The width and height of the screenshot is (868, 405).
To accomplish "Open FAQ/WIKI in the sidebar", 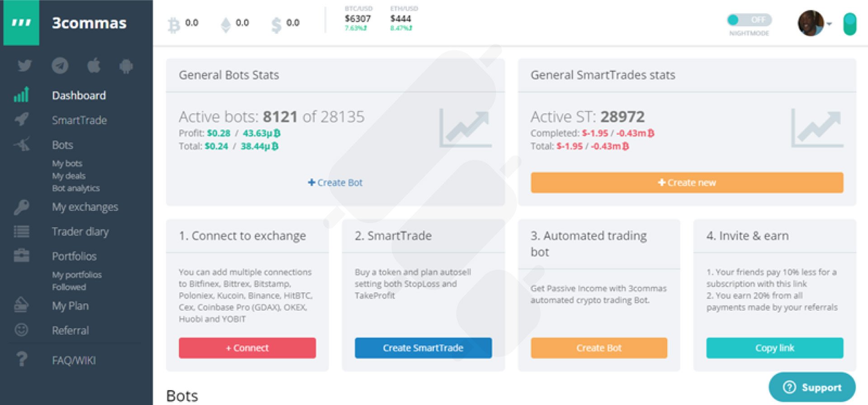I will tap(74, 360).
